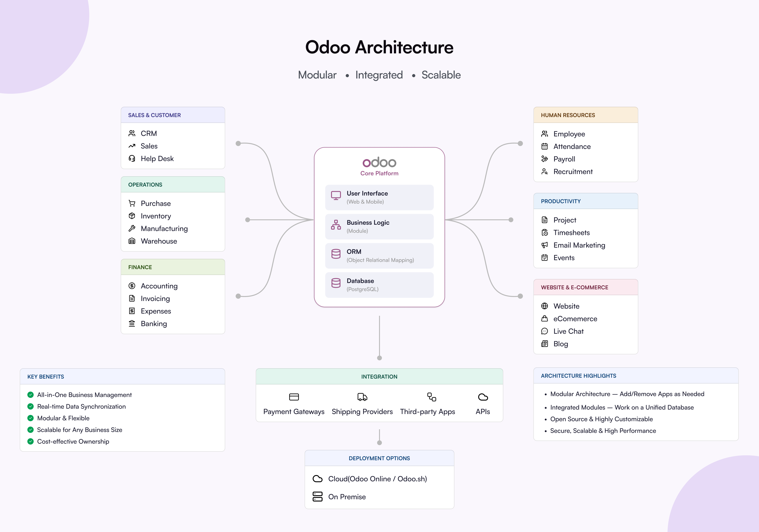Click the Email Marketing megaphone icon

[x=544, y=245]
